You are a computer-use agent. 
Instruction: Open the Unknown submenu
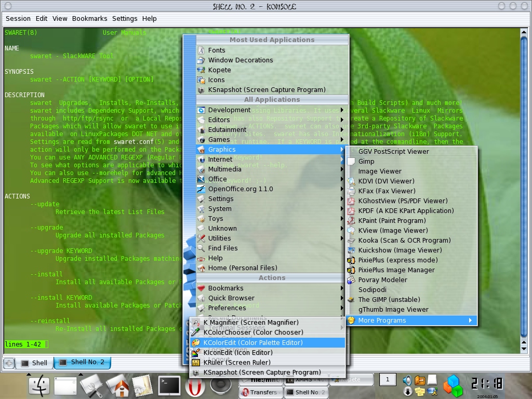click(270, 229)
